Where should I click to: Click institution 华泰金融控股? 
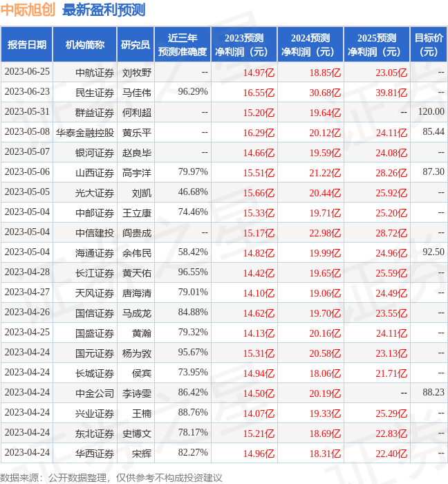coord(85,133)
